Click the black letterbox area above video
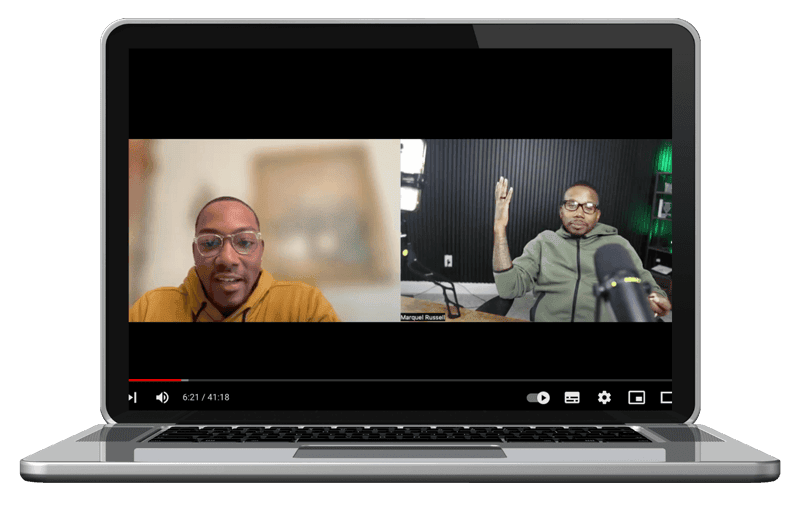This screenshot has height=506, width=800. (400, 92)
